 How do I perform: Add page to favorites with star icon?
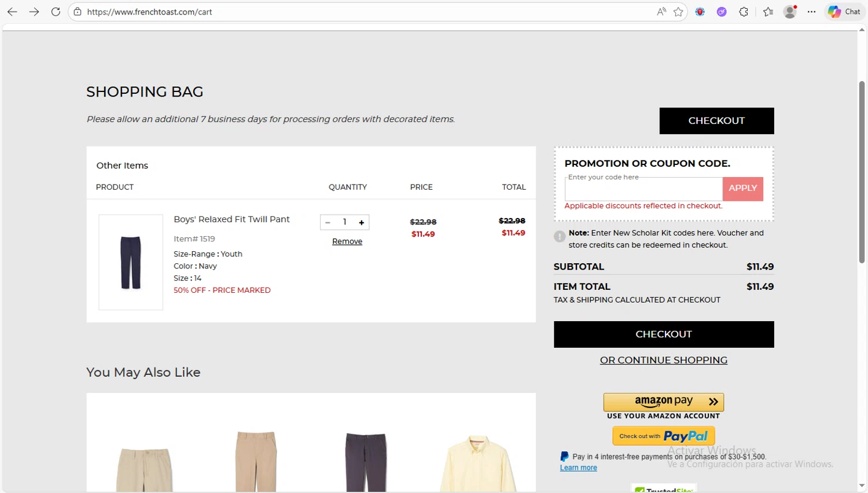pyautogui.click(x=678, y=12)
